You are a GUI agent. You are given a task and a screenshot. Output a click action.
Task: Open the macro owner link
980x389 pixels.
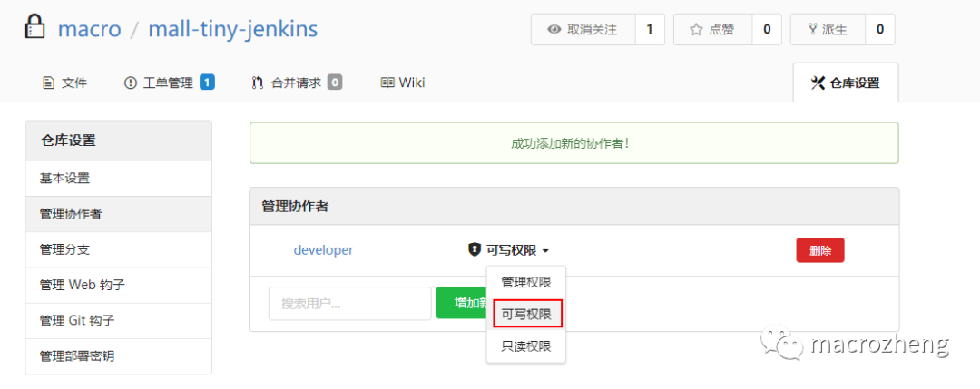click(89, 29)
